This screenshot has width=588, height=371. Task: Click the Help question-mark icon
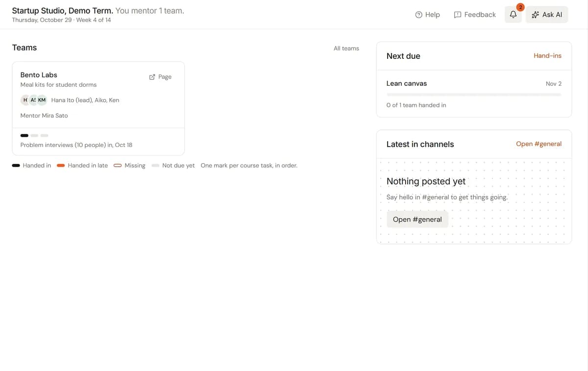[x=418, y=15]
